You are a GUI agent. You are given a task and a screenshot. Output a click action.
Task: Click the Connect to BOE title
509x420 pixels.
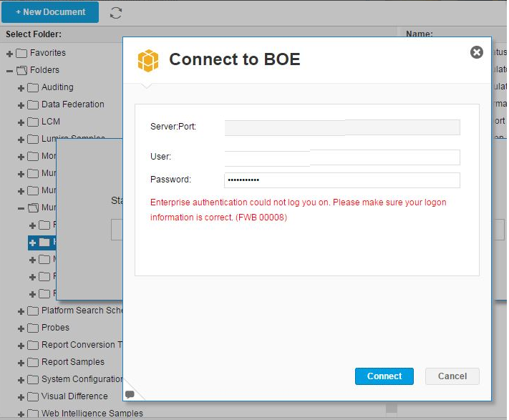(x=235, y=59)
